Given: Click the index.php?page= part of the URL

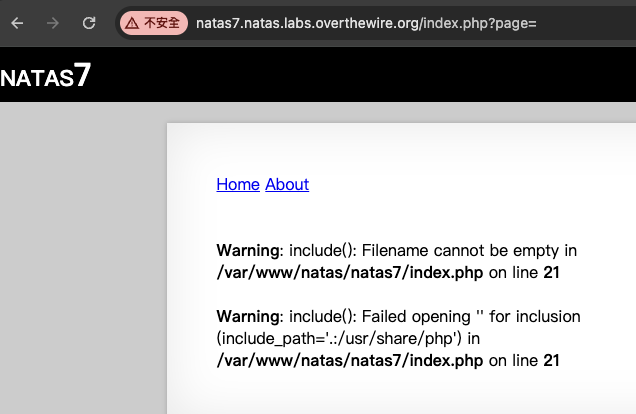Looking at the screenshot, I should click(x=480, y=22).
